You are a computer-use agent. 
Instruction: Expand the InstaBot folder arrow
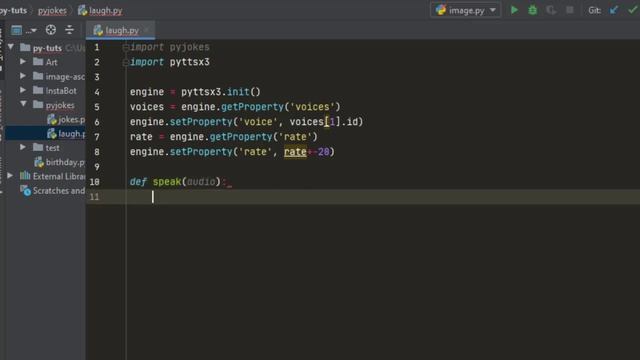(23, 90)
